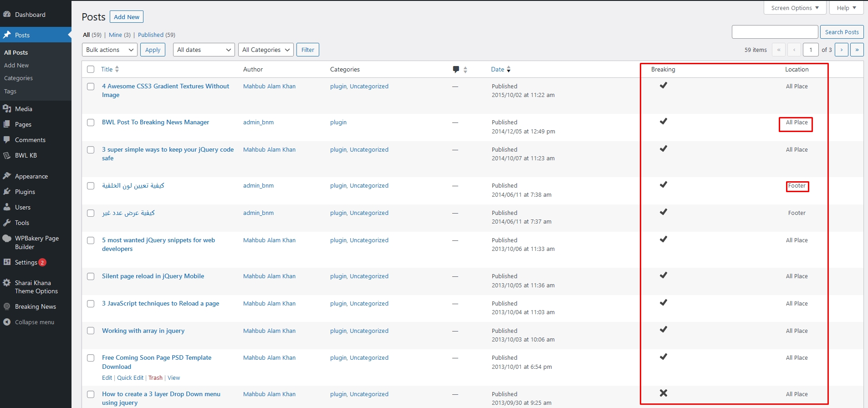Open Media library via its sidebar icon
868x408 pixels.
click(7, 109)
